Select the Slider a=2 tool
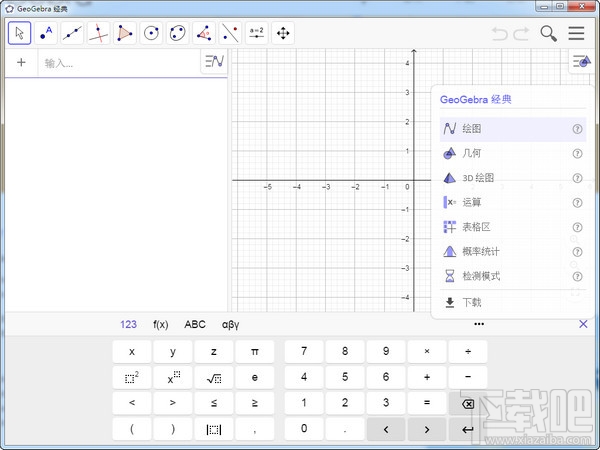Viewport: 600px width, 450px height. [x=257, y=33]
